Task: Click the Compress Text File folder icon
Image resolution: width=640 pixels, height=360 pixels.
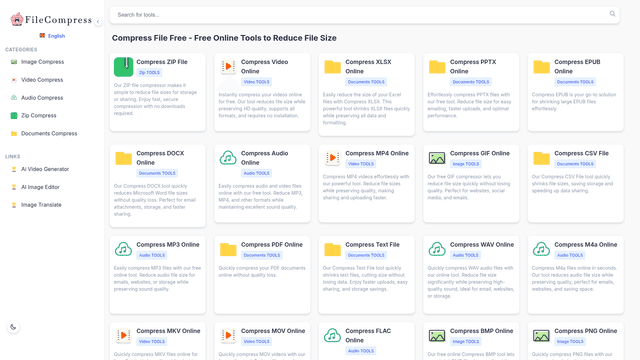Action: coord(333,249)
